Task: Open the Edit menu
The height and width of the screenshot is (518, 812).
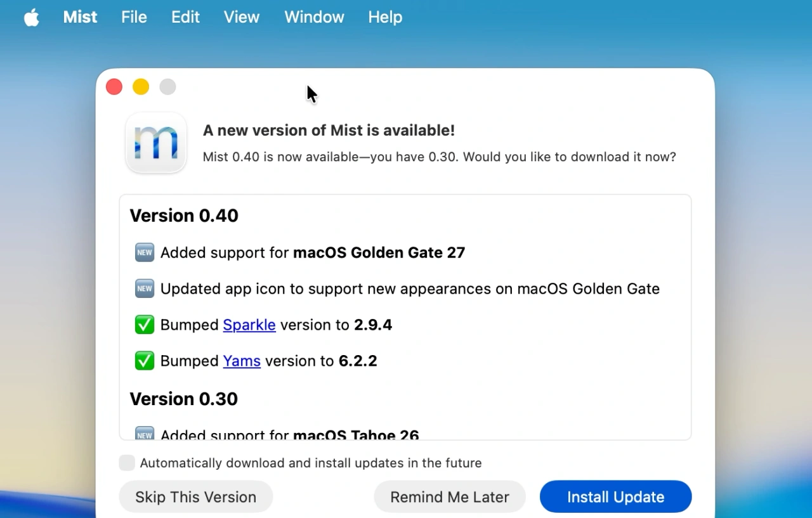Action: pyautogui.click(x=185, y=17)
